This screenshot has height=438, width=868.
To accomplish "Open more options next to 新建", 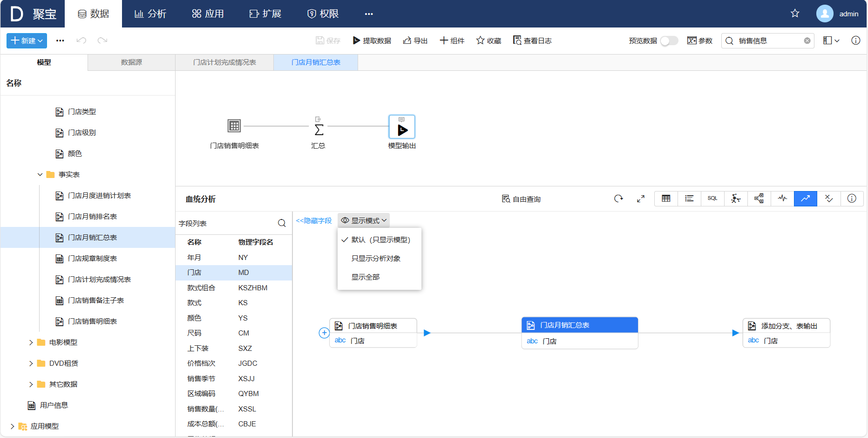I will (x=60, y=41).
